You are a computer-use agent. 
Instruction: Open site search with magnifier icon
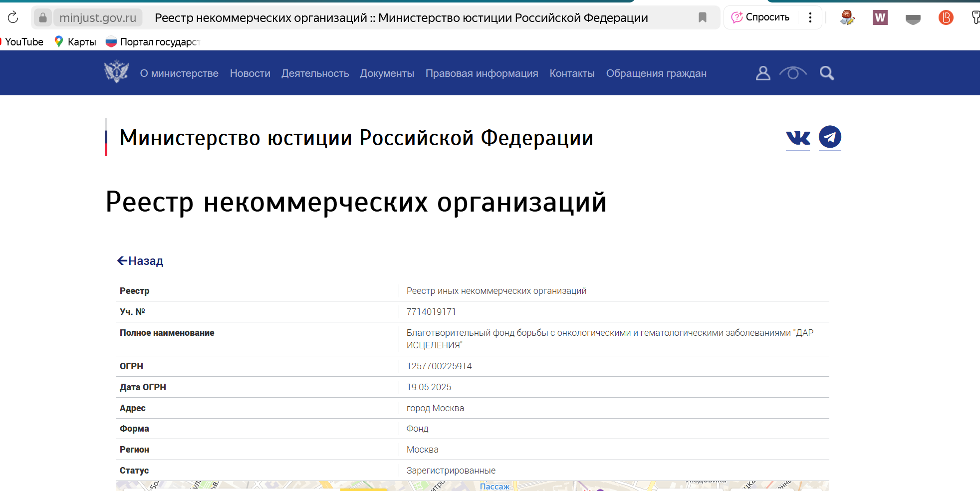tap(827, 73)
